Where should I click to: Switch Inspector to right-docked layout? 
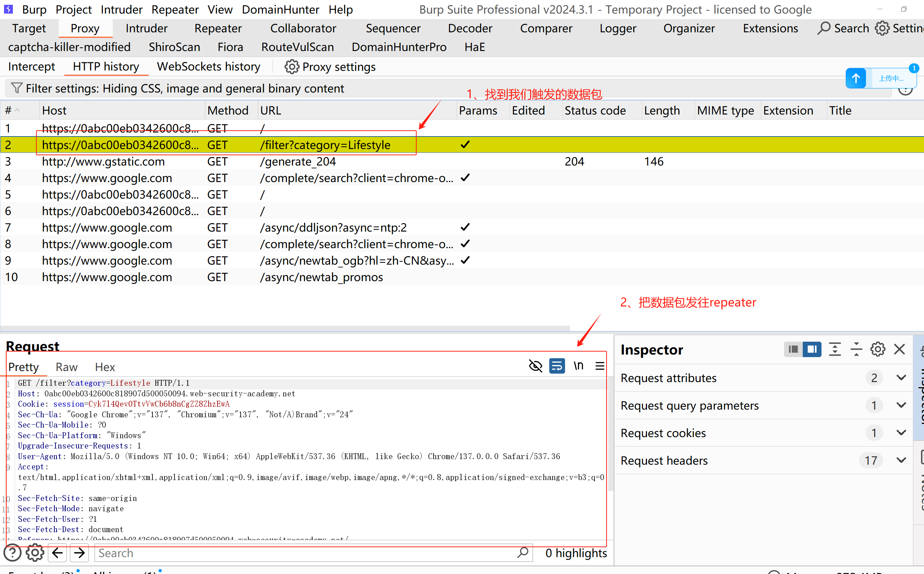[x=812, y=349]
